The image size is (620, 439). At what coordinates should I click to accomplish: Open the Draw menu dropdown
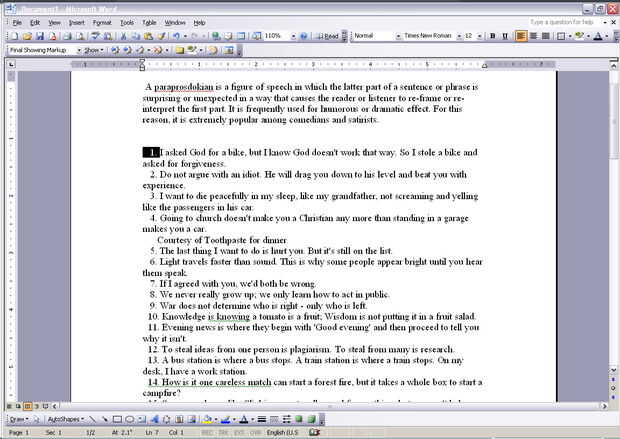(18, 419)
